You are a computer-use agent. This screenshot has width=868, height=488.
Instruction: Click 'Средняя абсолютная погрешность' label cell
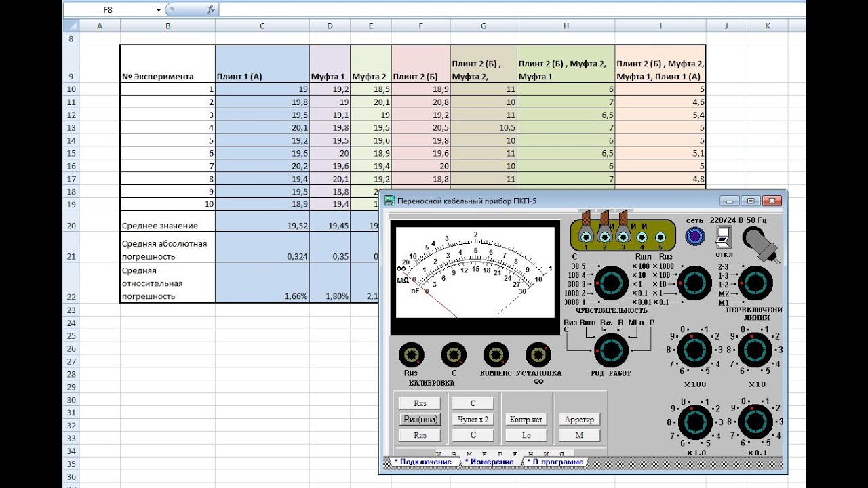(167, 248)
